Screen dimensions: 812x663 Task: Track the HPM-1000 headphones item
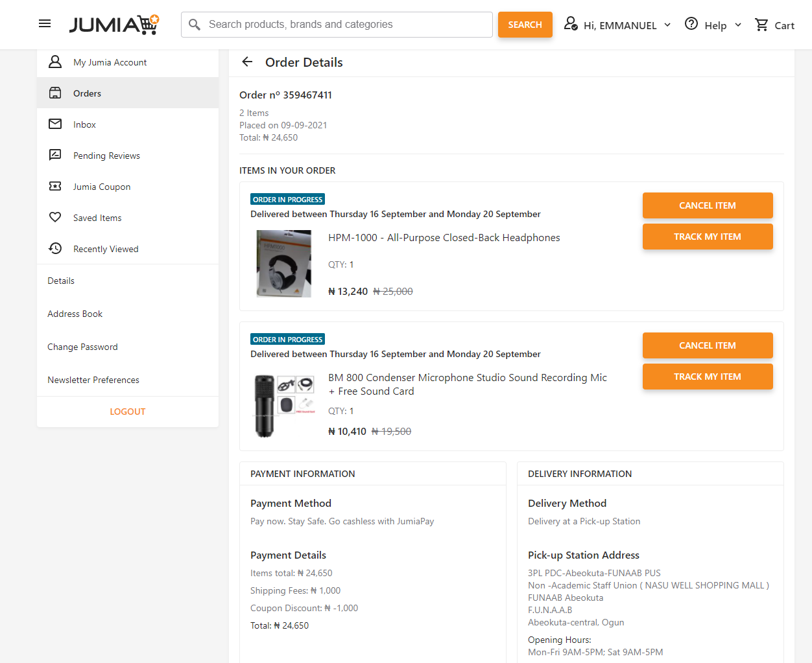[708, 237]
